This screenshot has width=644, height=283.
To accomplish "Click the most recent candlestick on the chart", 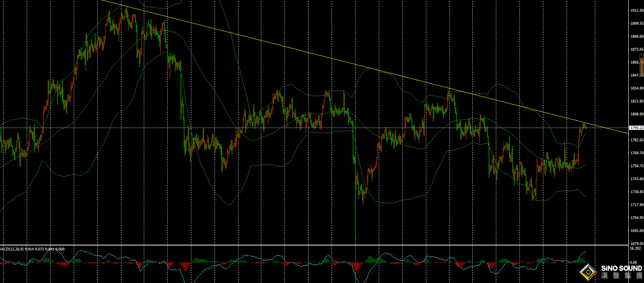I will coord(586,126).
